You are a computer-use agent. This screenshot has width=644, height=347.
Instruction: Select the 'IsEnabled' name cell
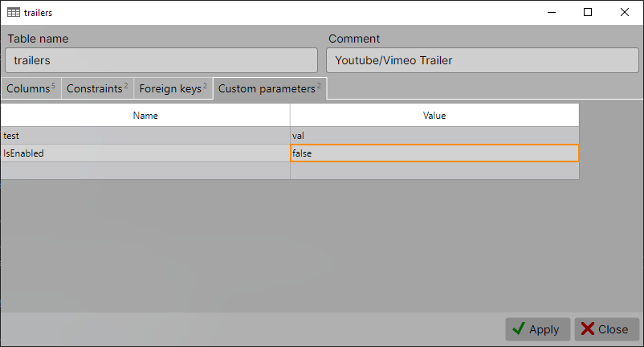coord(145,153)
